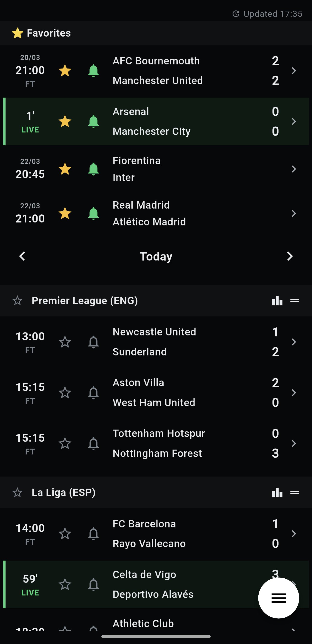Viewport: 312px width, 644px height.
Task: Enable bell alert for FC Barcelona match
Action: click(93, 533)
